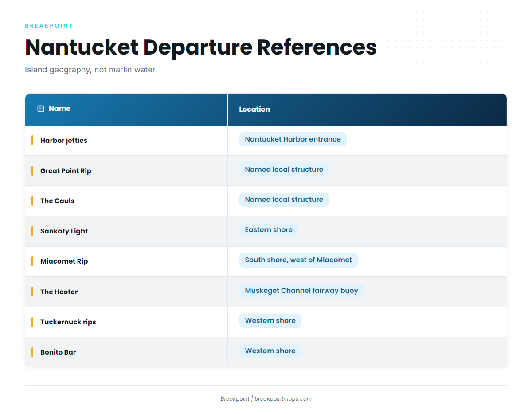Click the Nantucket Harbor entrance location tag
The image size is (532, 414).
pos(293,139)
